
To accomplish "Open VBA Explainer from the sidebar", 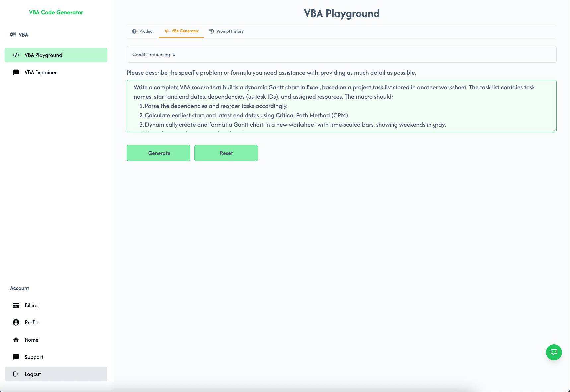I will tap(40, 72).
